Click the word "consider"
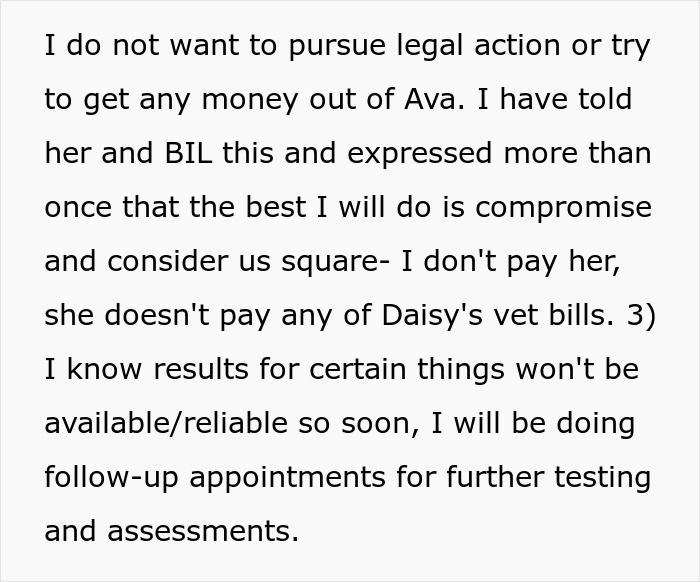This screenshot has width=700, height=582. pyautogui.click(x=167, y=261)
